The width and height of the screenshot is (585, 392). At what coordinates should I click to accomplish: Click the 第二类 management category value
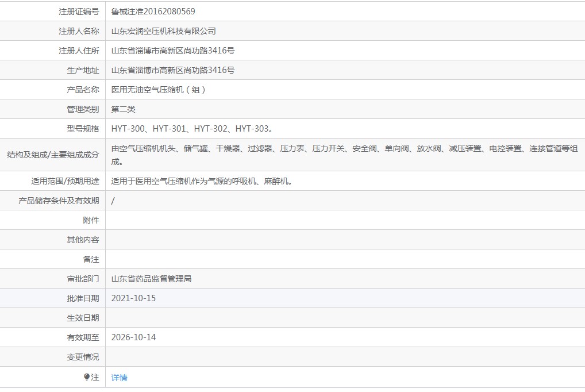pyautogui.click(x=123, y=109)
